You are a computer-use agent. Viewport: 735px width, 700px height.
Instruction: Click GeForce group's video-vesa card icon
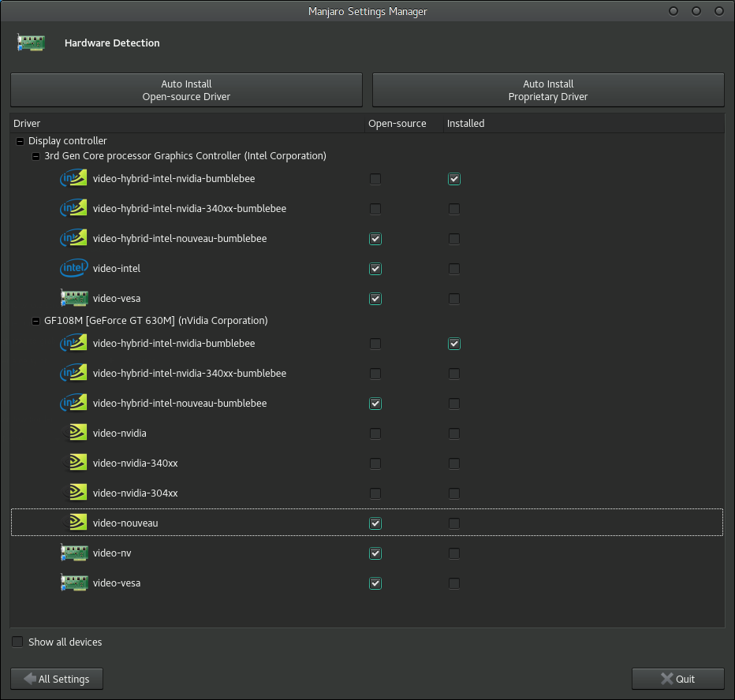(74, 583)
